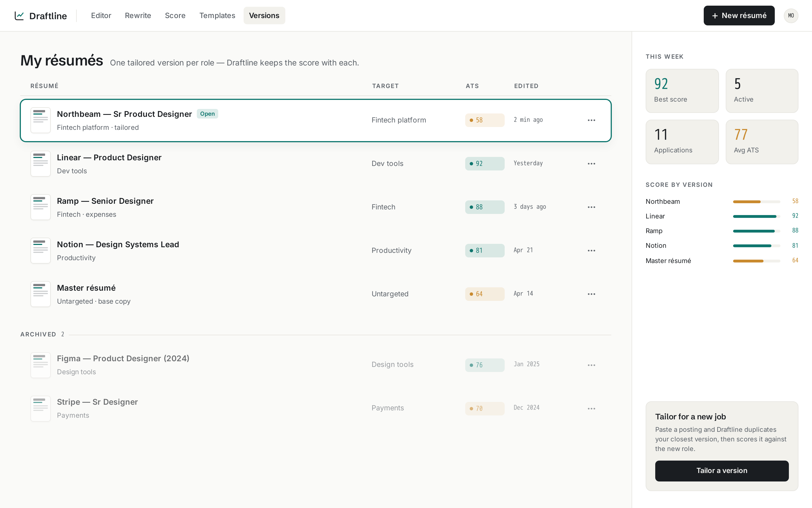
Task: Sort by the RÉSUMÉ column header
Action: click(x=45, y=86)
